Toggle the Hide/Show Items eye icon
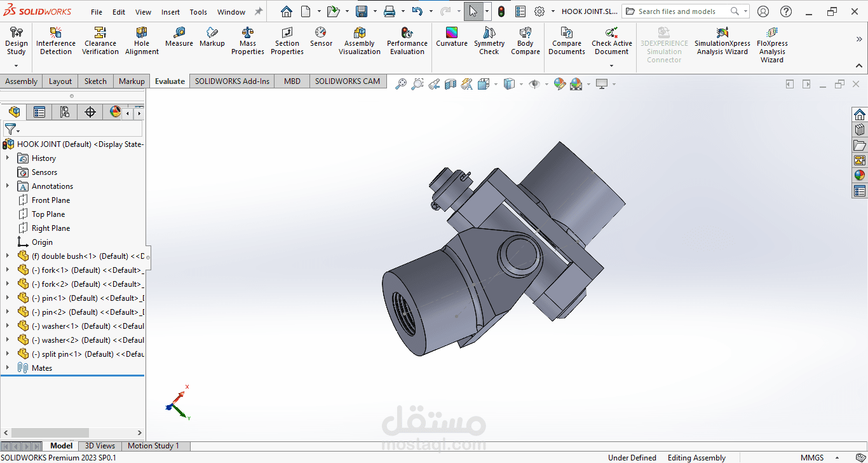 point(534,84)
